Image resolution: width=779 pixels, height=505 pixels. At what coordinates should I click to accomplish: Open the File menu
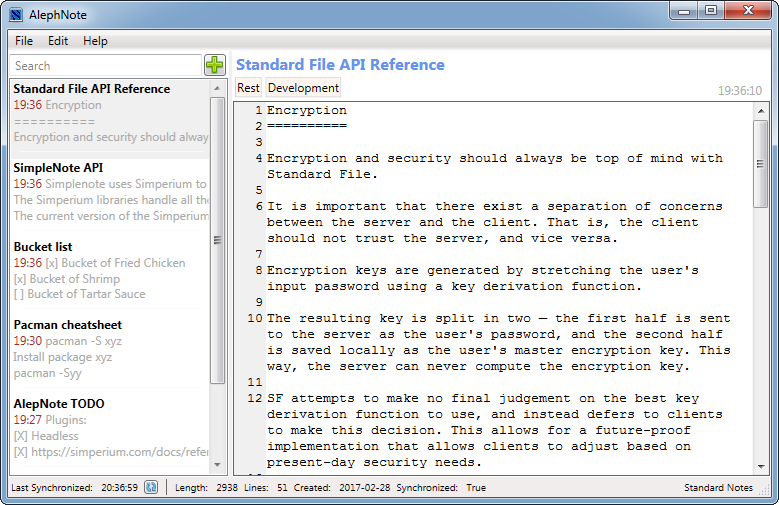24,41
